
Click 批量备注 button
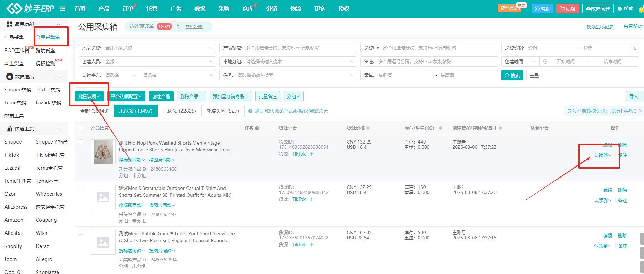(268, 96)
